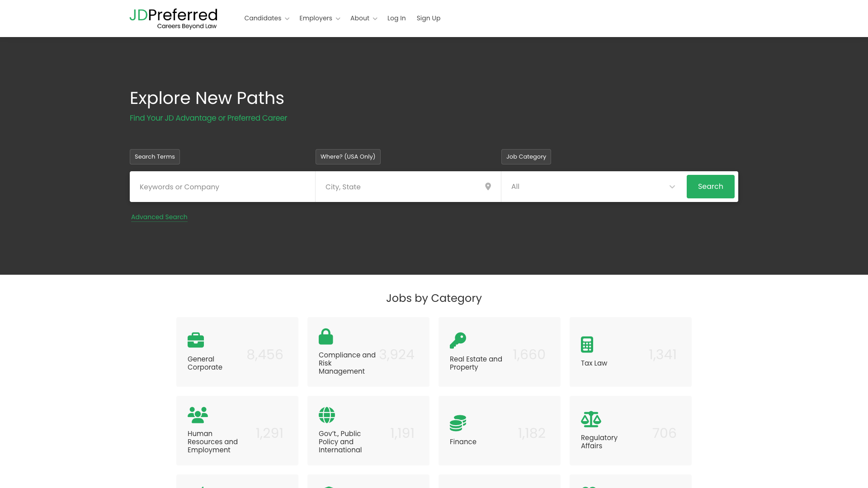Expand the About menu
The height and width of the screenshot is (488, 868).
[x=363, y=19]
